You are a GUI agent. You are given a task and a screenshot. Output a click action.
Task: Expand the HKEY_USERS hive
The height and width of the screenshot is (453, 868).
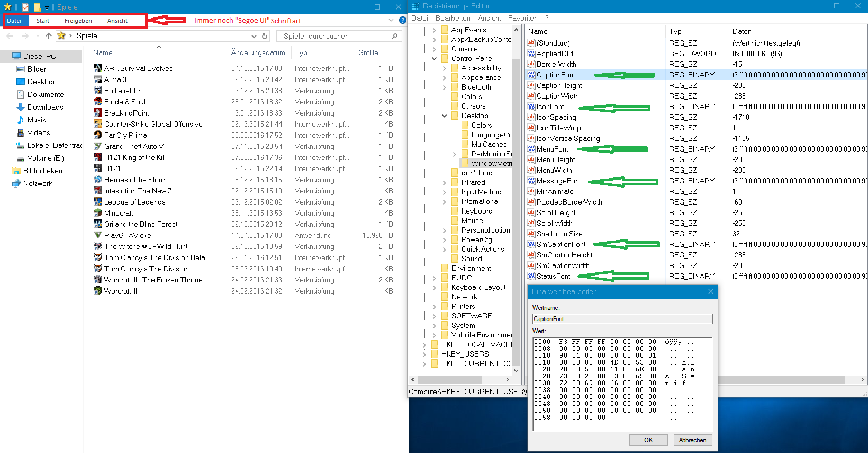pos(424,354)
